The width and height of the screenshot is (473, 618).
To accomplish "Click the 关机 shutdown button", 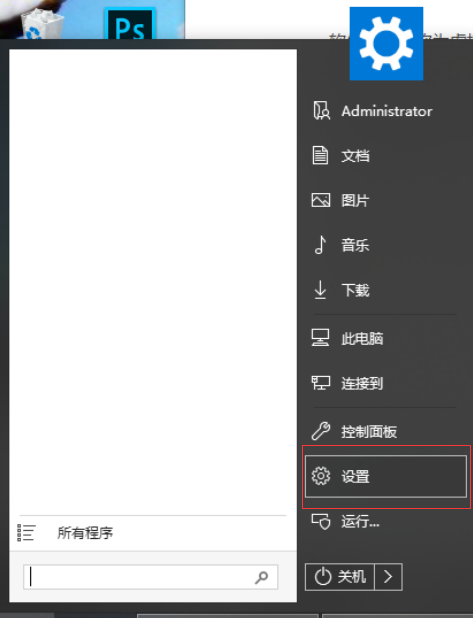I will [x=340, y=577].
